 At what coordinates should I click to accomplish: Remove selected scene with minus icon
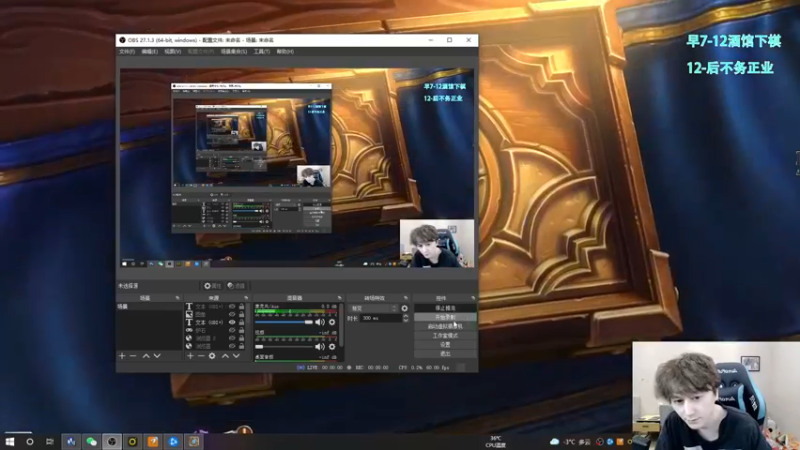click(x=133, y=356)
